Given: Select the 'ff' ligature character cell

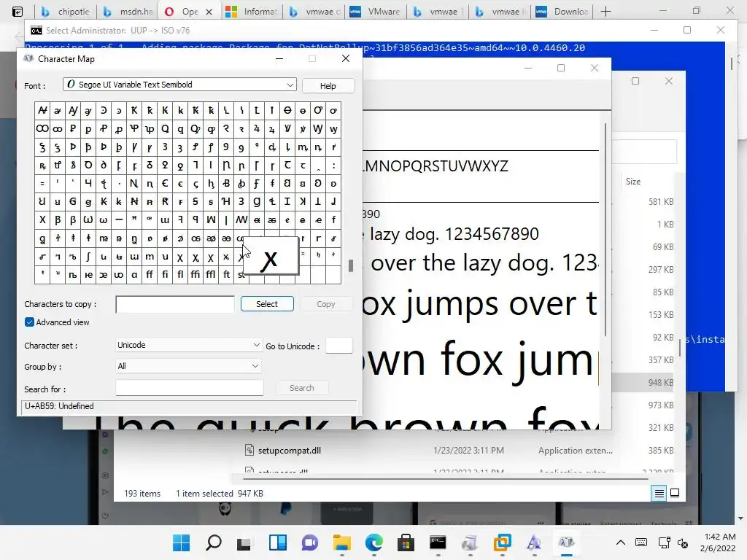Looking at the screenshot, I should [150, 275].
